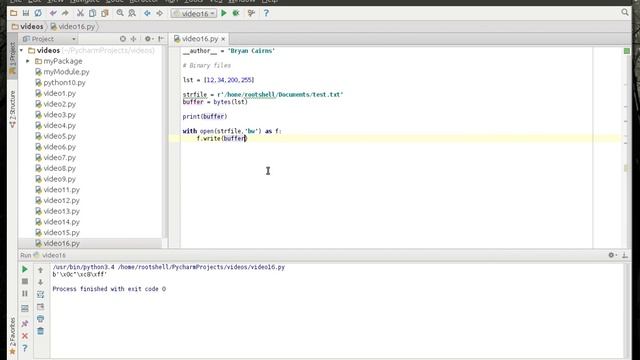Click the Undo toolbar arrow
The height and width of the screenshot is (360, 640).
(53, 13)
